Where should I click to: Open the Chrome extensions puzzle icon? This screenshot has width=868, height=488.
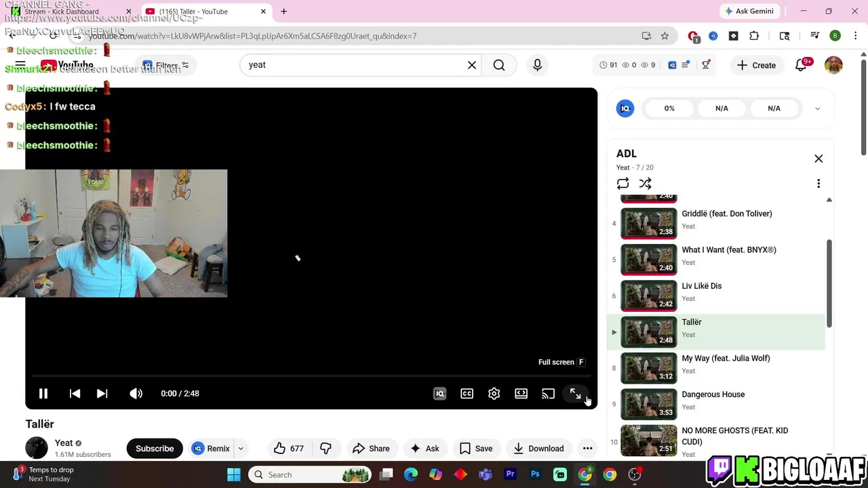coord(754,36)
